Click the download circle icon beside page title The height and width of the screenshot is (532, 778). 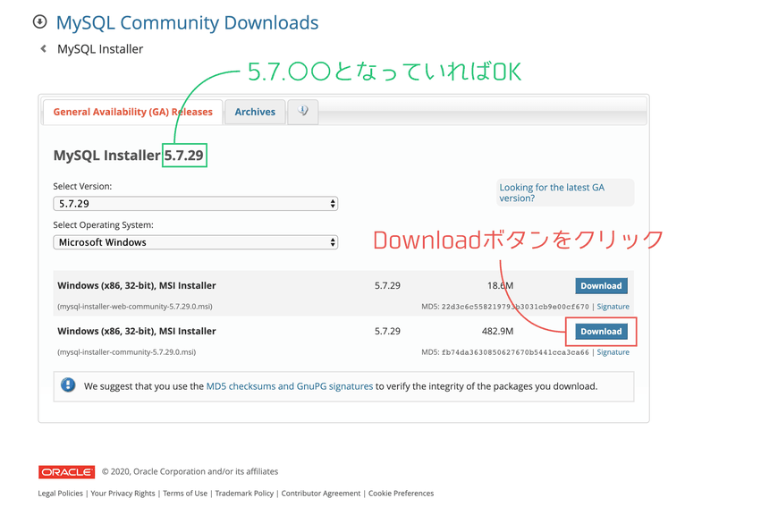coord(39,21)
